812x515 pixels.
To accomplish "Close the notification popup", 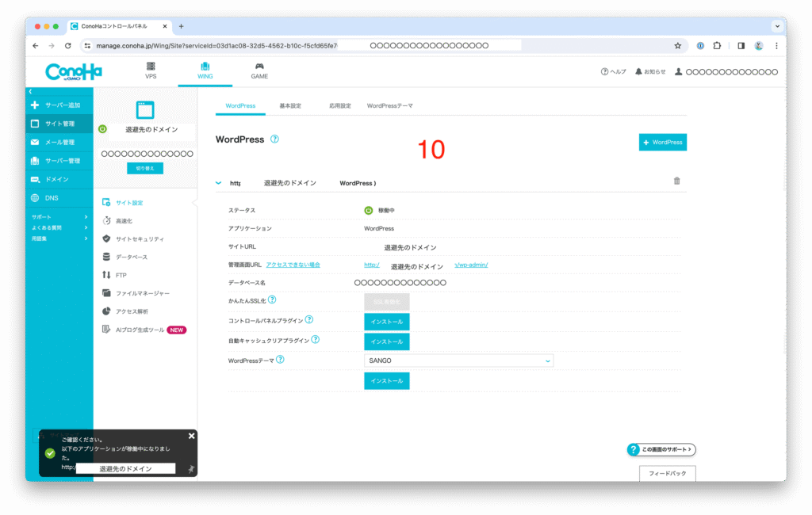I will pos(192,436).
